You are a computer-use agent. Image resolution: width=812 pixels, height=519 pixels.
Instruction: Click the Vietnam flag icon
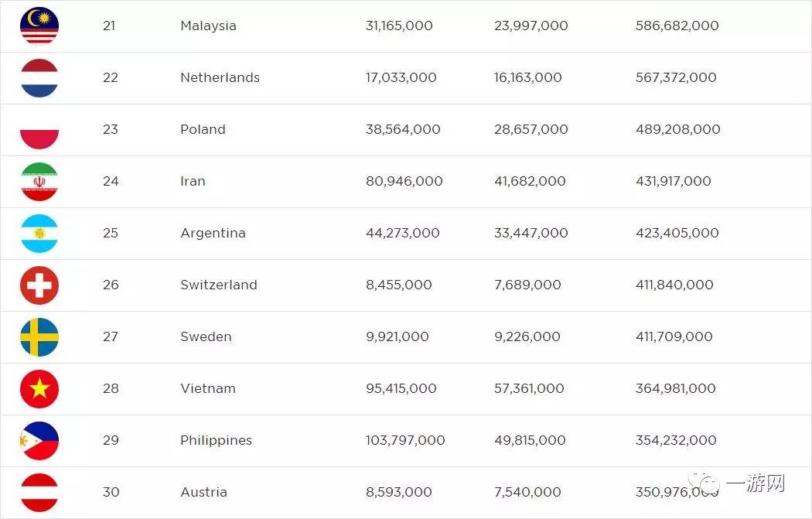(x=39, y=388)
